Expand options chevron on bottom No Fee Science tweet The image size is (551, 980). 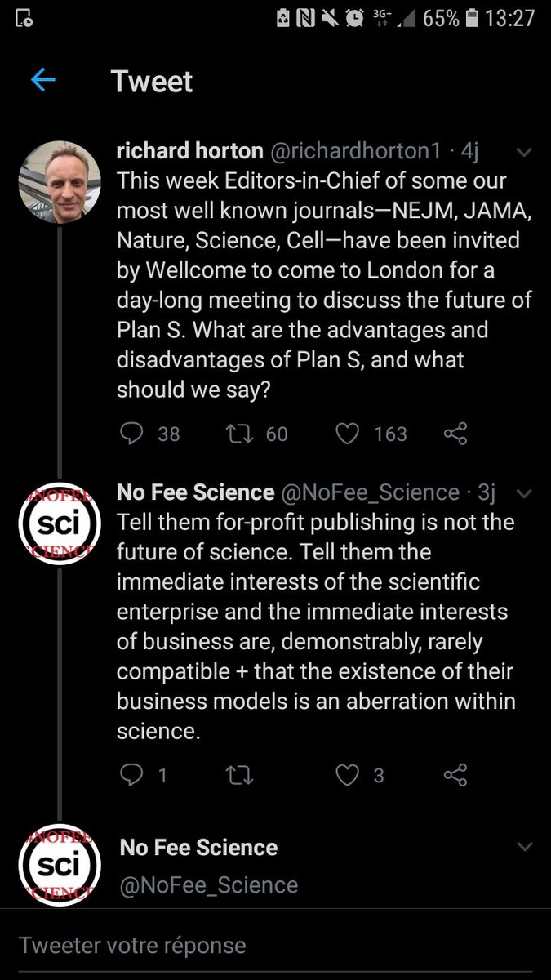(x=525, y=847)
